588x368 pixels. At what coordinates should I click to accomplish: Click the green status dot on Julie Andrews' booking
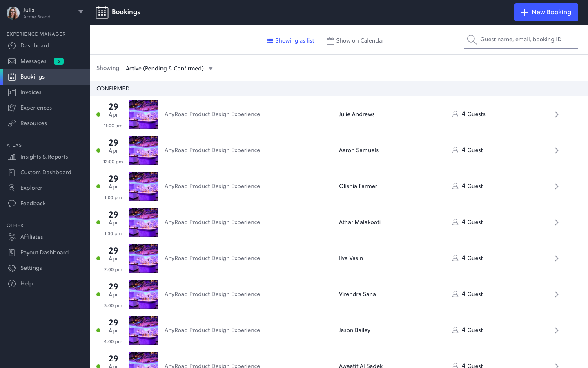(98, 114)
